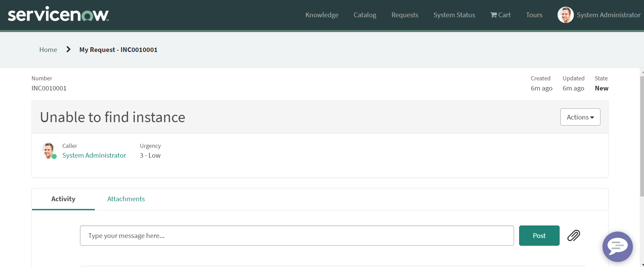Open Requests in the top navigation
Viewport: 644px width, 267px height.
click(405, 15)
